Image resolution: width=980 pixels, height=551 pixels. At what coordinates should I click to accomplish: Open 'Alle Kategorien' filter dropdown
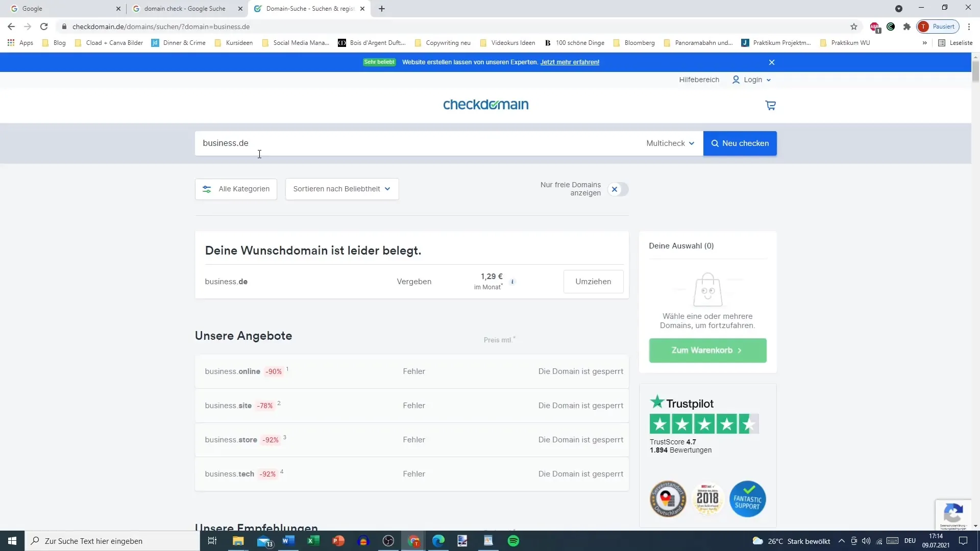pyautogui.click(x=237, y=189)
